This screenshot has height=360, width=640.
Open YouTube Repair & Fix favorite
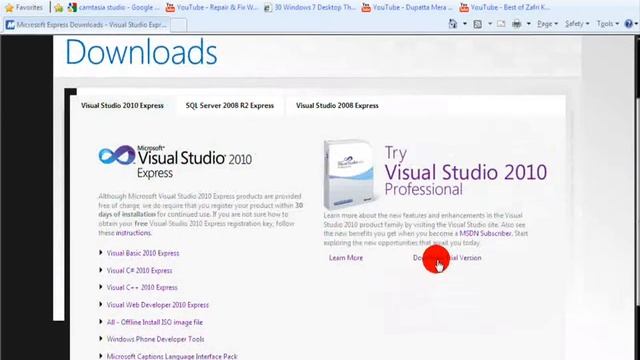point(212,7)
